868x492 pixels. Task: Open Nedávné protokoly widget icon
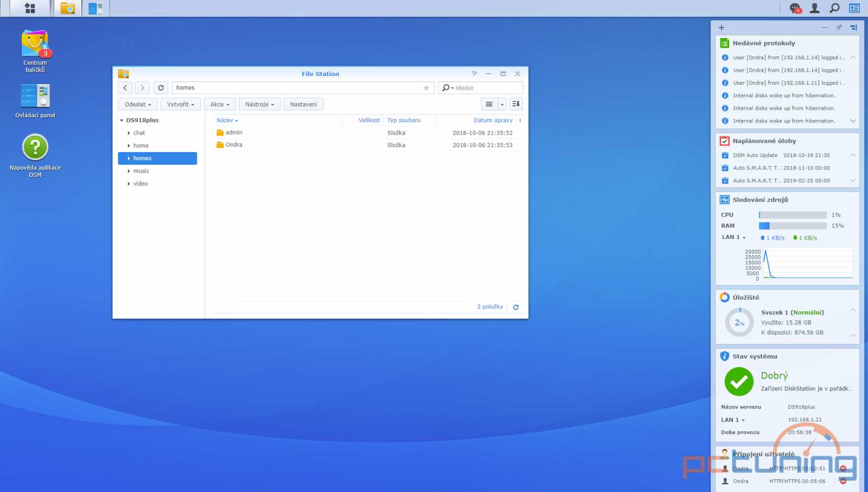pyautogui.click(x=725, y=43)
